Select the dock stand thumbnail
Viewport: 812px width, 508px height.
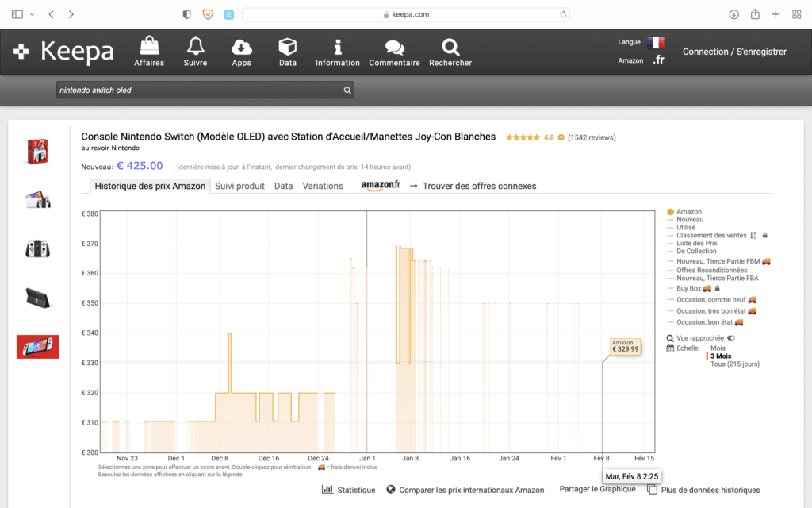point(38,298)
